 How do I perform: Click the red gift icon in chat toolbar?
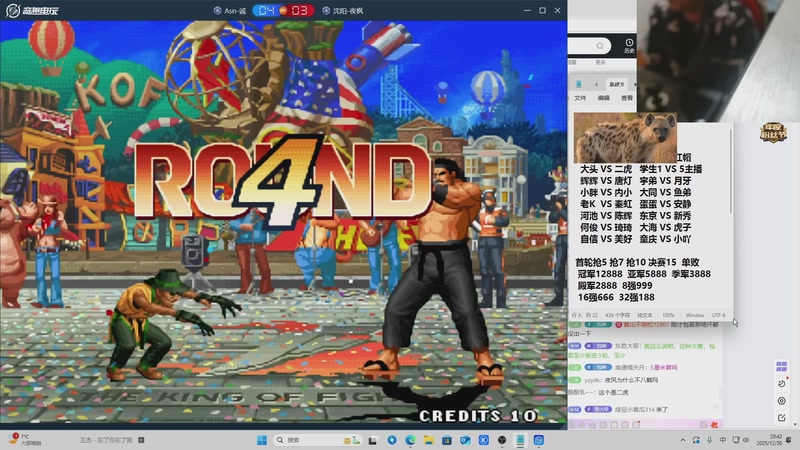click(714, 424)
